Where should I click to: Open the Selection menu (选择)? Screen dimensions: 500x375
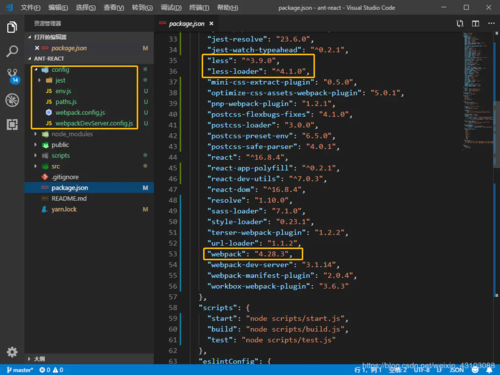click(86, 7)
